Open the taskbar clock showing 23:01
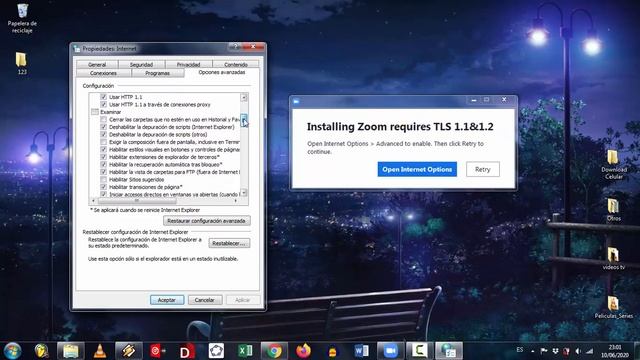 (x=615, y=351)
